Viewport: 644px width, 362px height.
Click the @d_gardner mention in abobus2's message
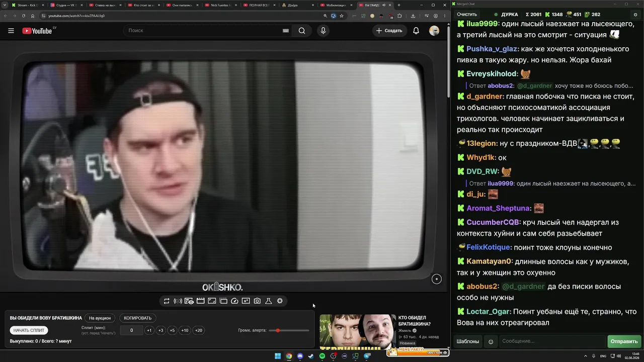tap(523, 287)
